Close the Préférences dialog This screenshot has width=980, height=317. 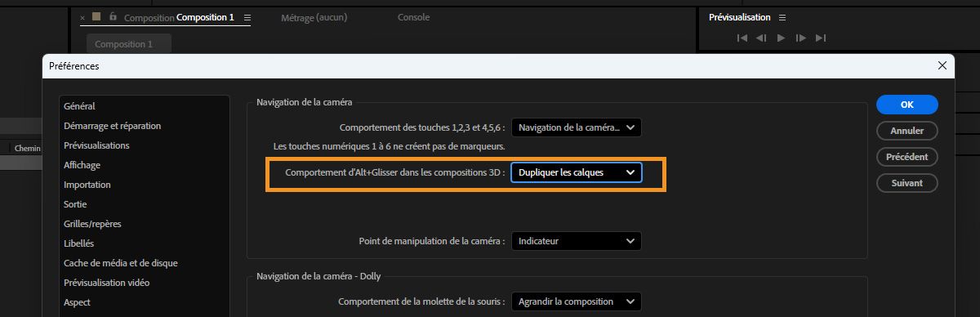(x=942, y=65)
